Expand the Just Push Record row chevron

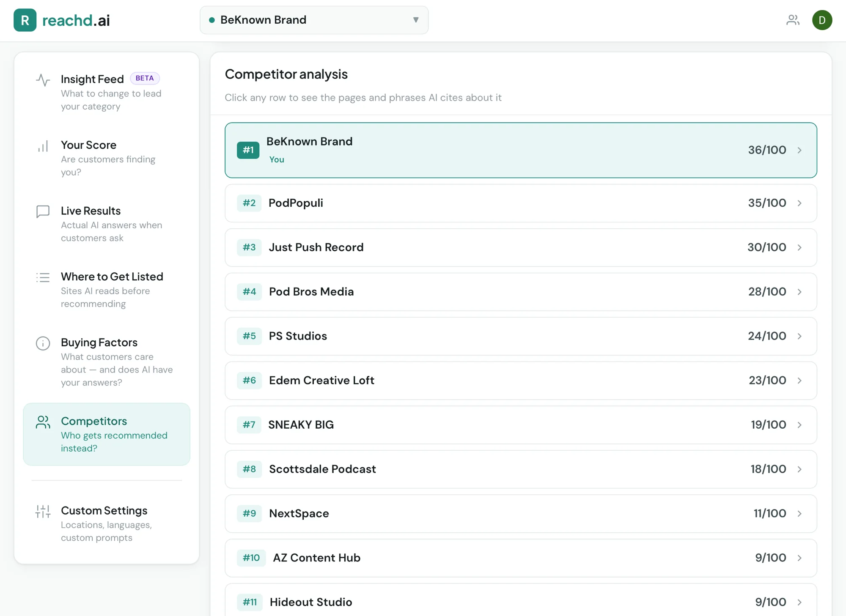pyautogui.click(x=799, y=247)
